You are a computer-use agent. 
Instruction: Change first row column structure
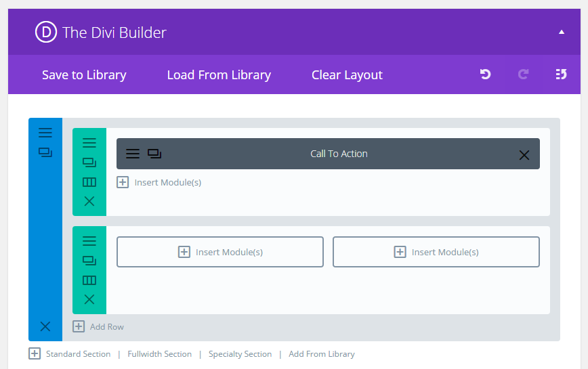tap(89, 182)
